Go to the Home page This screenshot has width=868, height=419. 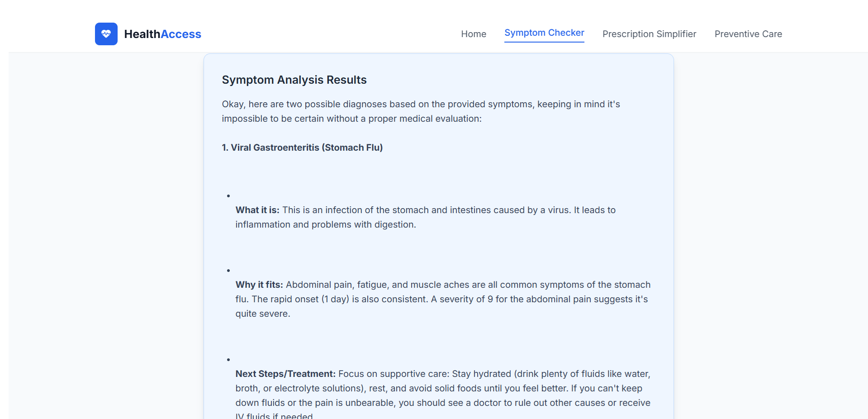[x=473, y=34]
